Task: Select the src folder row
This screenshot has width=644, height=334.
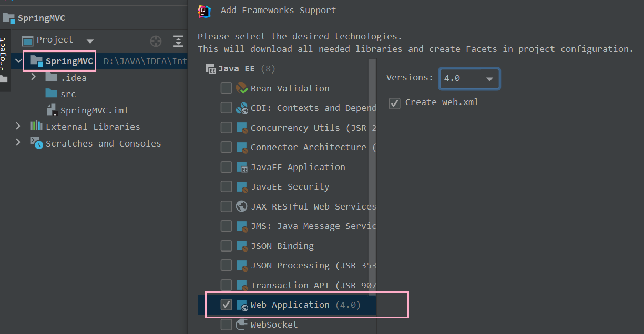Action: pyautogui.click(x=99, y=94)
